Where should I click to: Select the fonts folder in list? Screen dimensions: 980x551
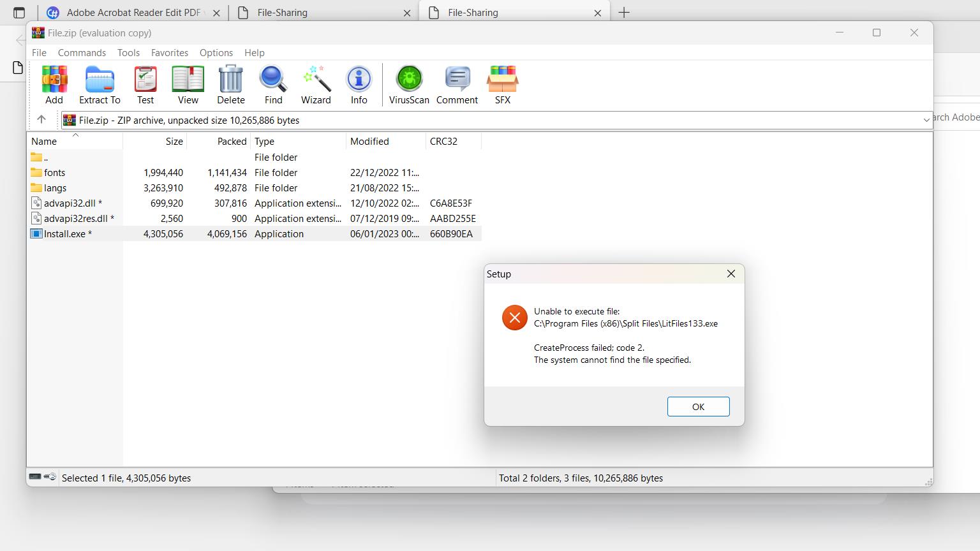54,173
